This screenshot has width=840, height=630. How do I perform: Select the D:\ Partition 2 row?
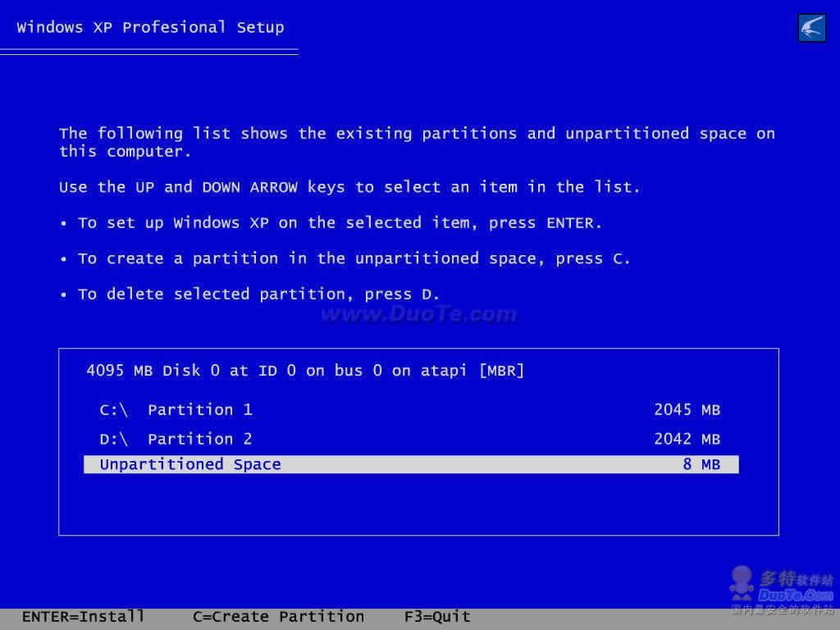click(x=410, y=439)
